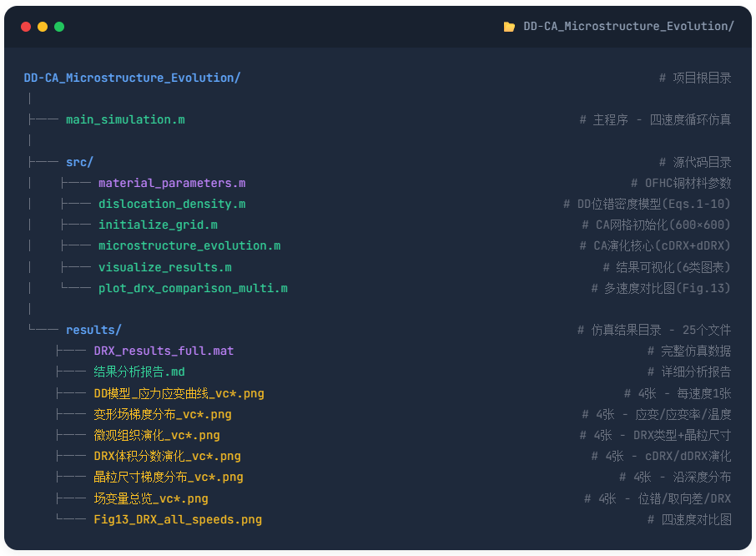Select dislocation_density.m file
This screenshot has width=756, height=556.
point(172,204)
